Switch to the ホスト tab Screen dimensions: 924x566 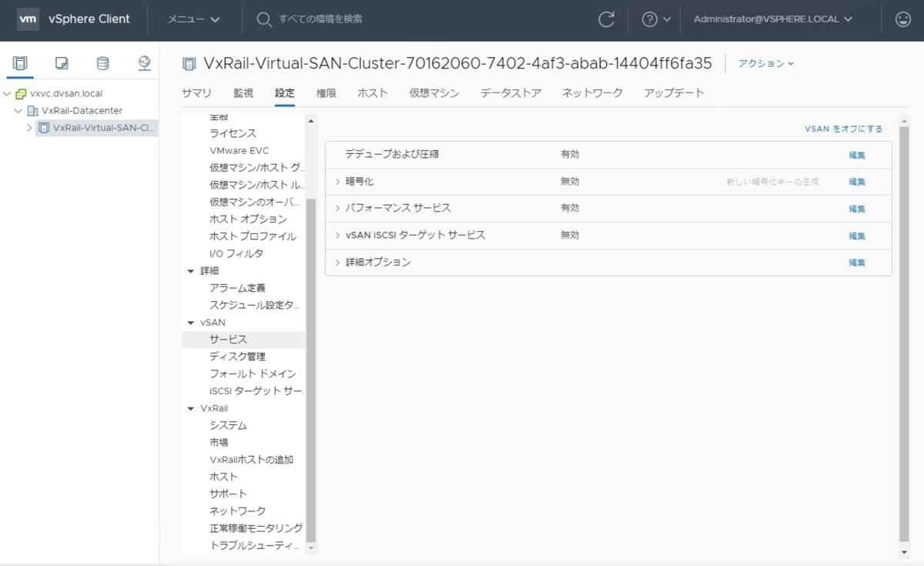click(x=373, y=93)
